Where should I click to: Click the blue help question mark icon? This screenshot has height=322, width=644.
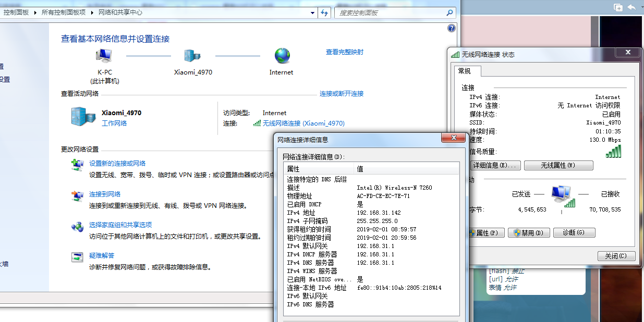(x=452, y=28)
